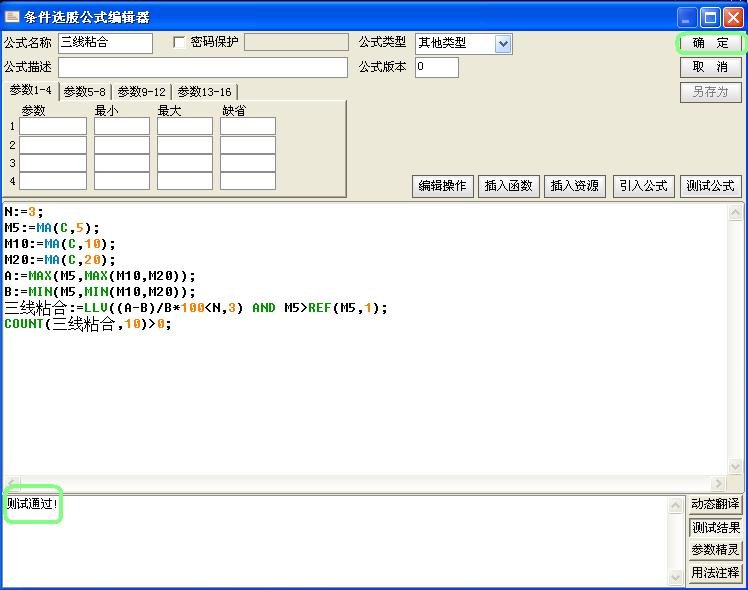The image size is (748, 590).
Task: Switch to the 参数9-12 tab
Action: 141,92
